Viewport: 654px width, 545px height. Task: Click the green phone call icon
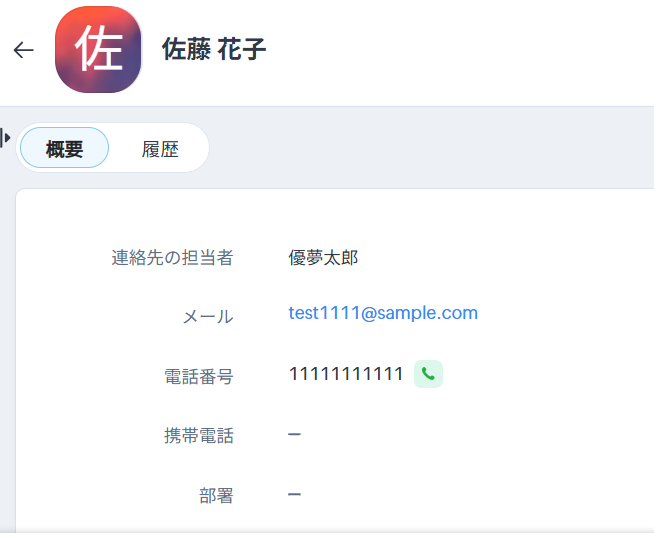pyautogui.click(x=428, y=374)
